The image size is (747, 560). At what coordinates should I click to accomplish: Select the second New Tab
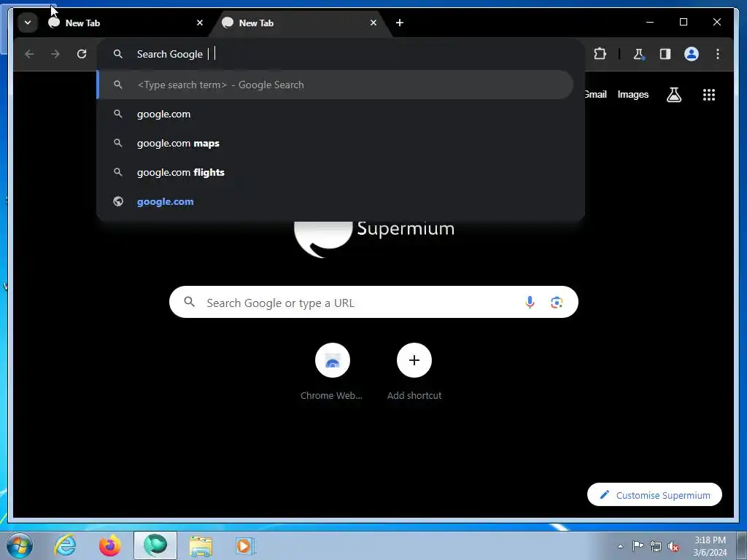pyautogui.click(x=300, y=23)
